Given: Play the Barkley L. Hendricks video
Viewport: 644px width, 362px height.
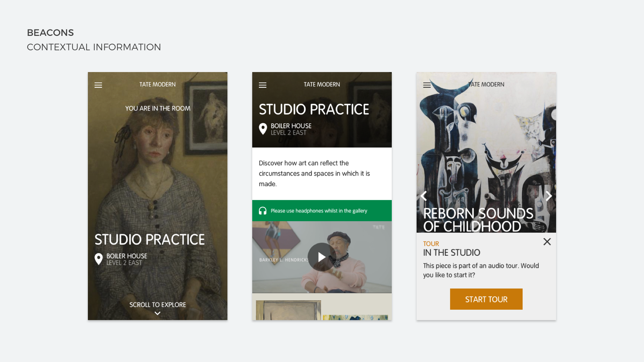Looking at the screenshot, I should (x=322, y=257).
